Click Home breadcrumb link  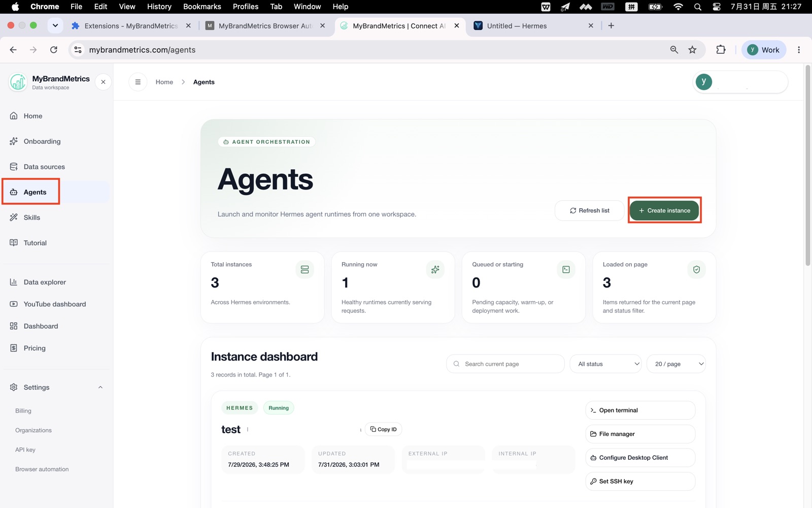tap(164, 82)
